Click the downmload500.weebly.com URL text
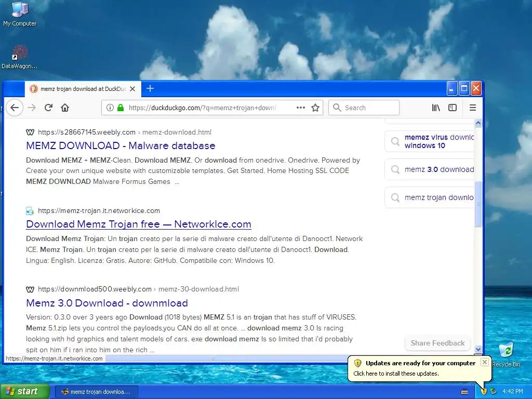This screenshot has width=532, height=399. tap(95, 289)
